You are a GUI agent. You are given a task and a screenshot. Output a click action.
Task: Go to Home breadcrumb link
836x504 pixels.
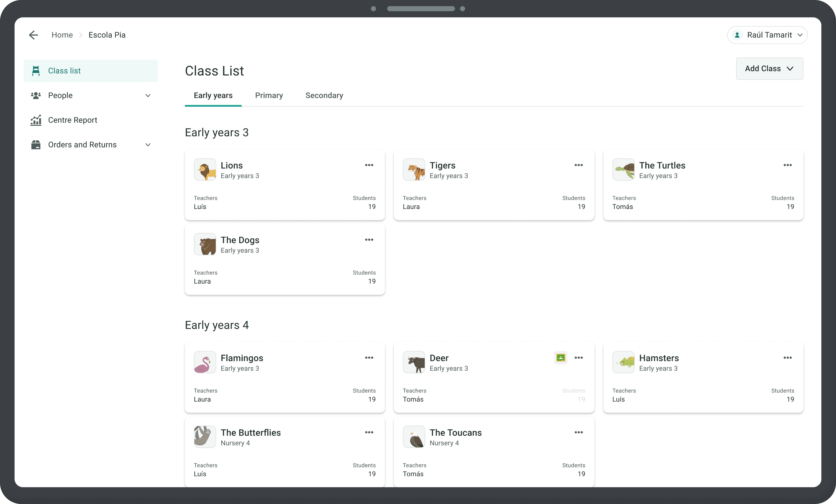(62, 35)
